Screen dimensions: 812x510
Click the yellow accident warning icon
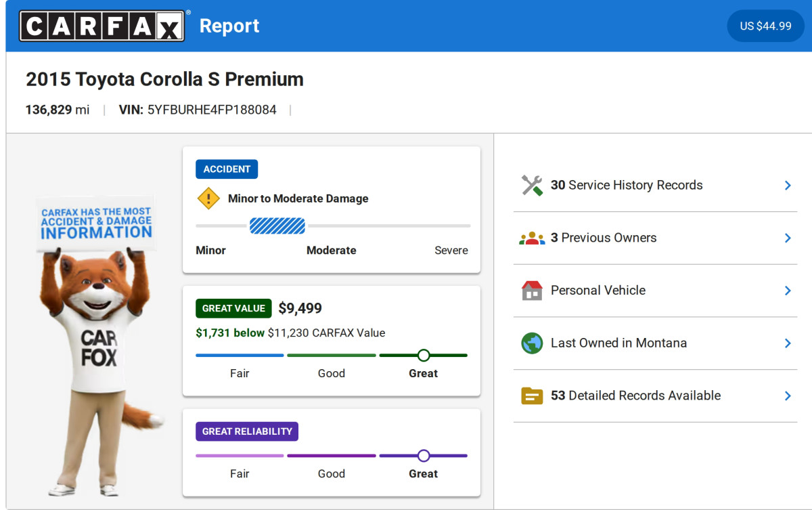[x=208, y=199]
